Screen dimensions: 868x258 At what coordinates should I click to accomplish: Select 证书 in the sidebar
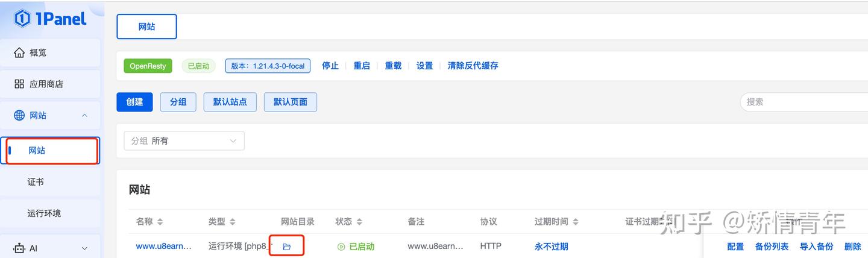[36, 181]
